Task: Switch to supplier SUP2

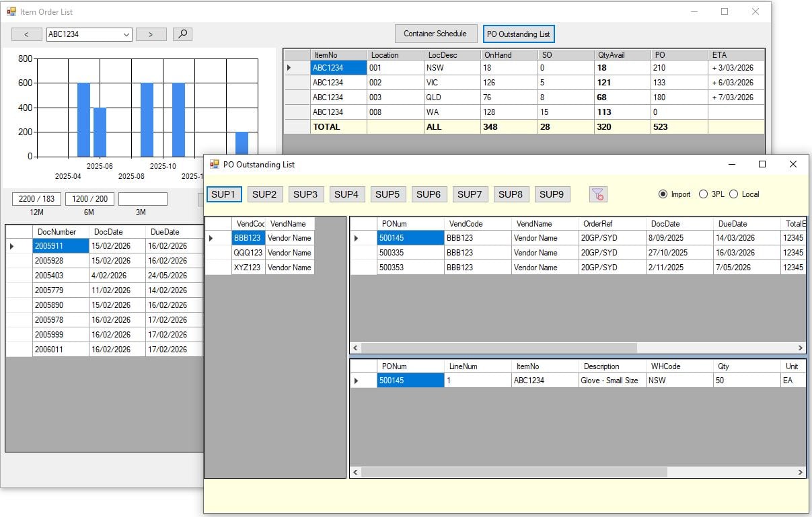Action: click(x=264, y=194)
